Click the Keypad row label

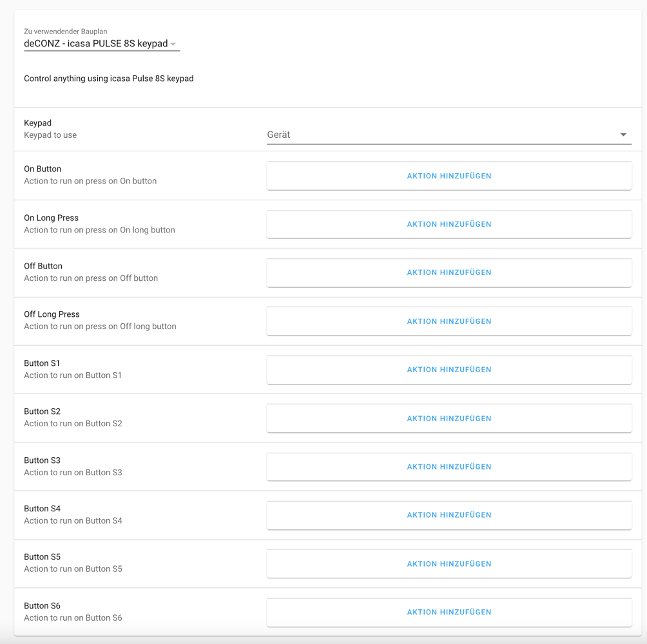[x=37, y=123]
